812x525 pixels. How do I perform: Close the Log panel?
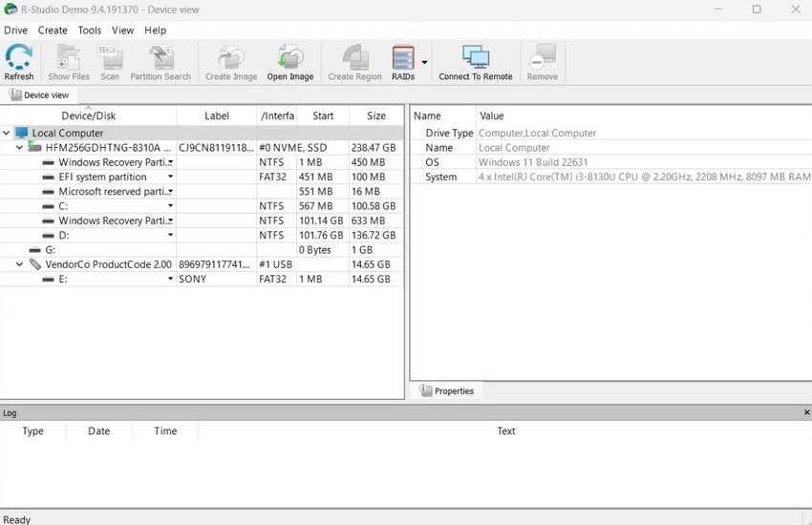tap(806, 412)
